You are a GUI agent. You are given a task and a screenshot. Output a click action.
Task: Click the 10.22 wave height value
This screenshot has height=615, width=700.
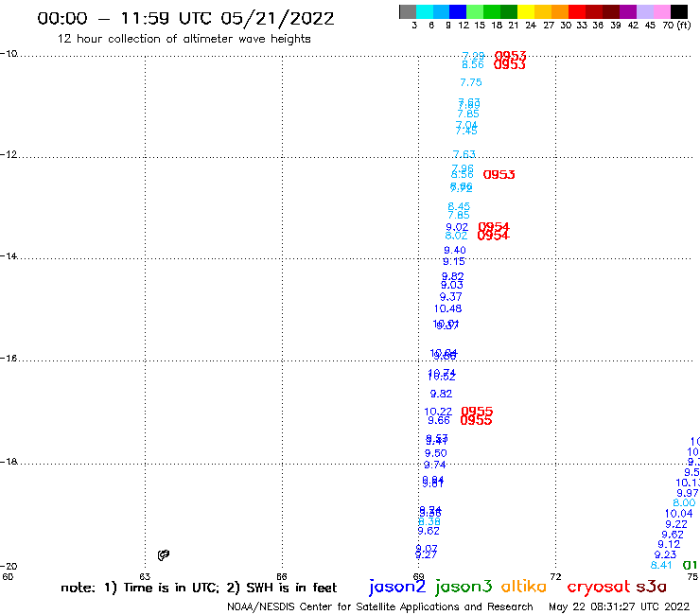(438, 412)
